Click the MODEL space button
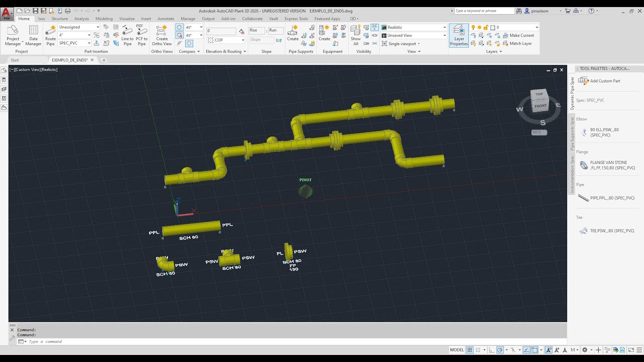Viewport: 644px width, 362px height. click(x=457, y=350)
